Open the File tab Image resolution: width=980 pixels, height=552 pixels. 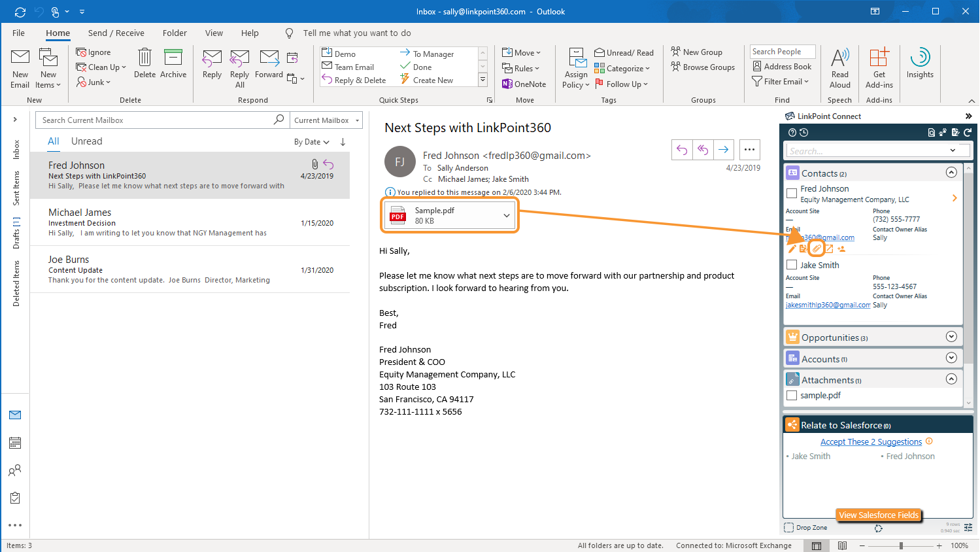tap(18, 33)
